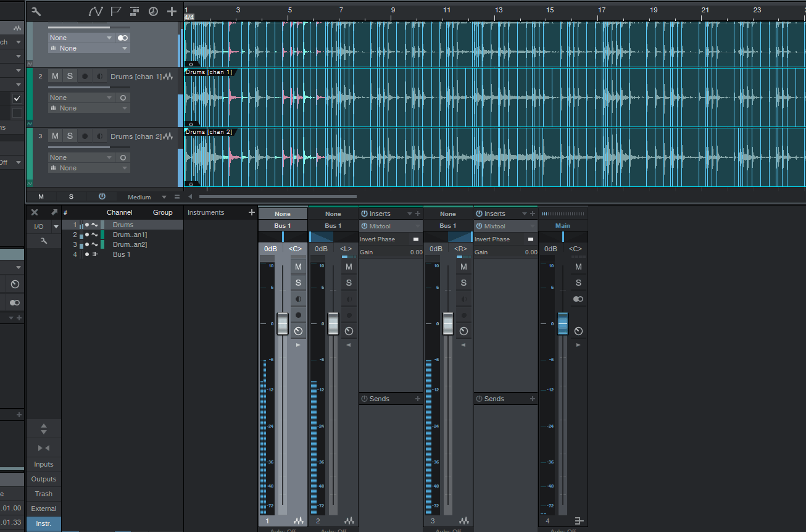Toggle Invert Phase on mixer channel 3

[x=530, y=239]
